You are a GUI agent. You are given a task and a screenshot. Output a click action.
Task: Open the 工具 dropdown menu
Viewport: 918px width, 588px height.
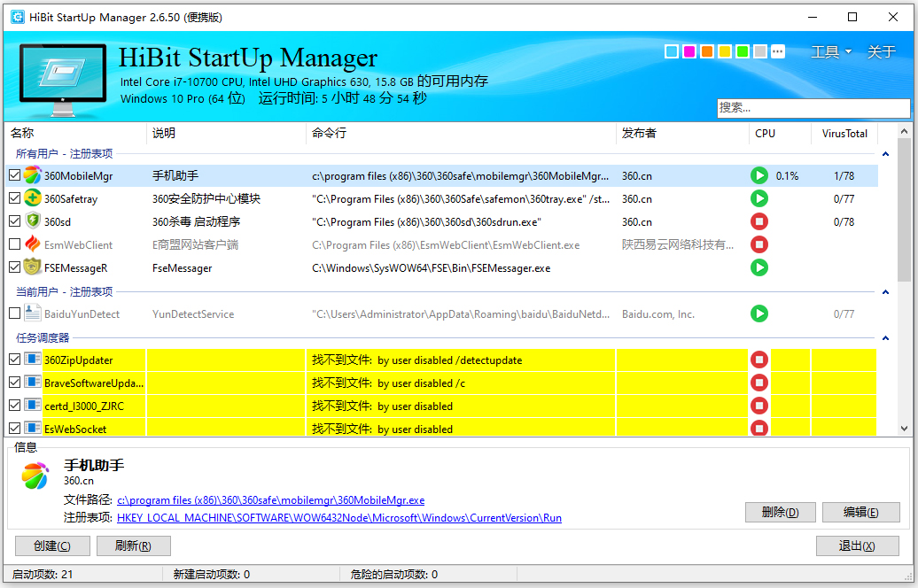coord(831,51)
